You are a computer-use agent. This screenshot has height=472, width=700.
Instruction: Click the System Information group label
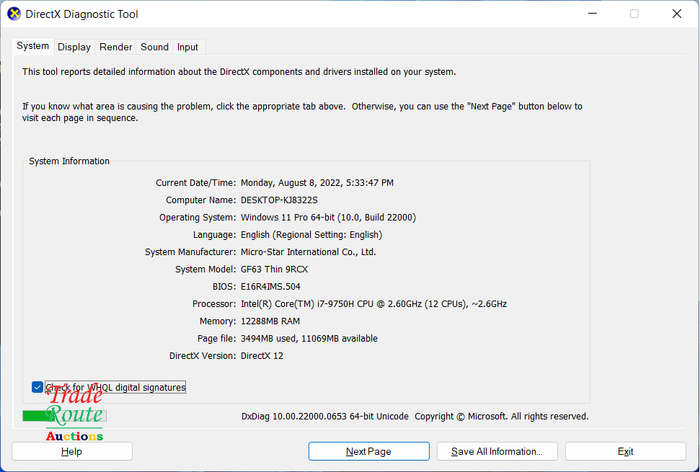point(69,161)
